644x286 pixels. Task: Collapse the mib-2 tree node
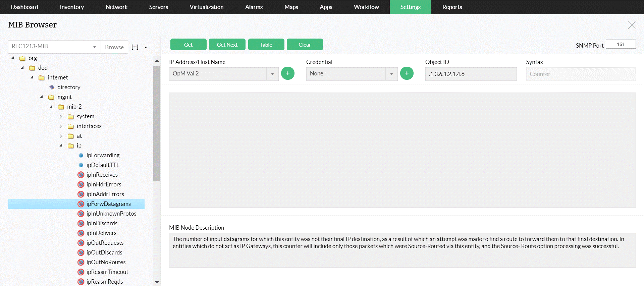point(51,107)
